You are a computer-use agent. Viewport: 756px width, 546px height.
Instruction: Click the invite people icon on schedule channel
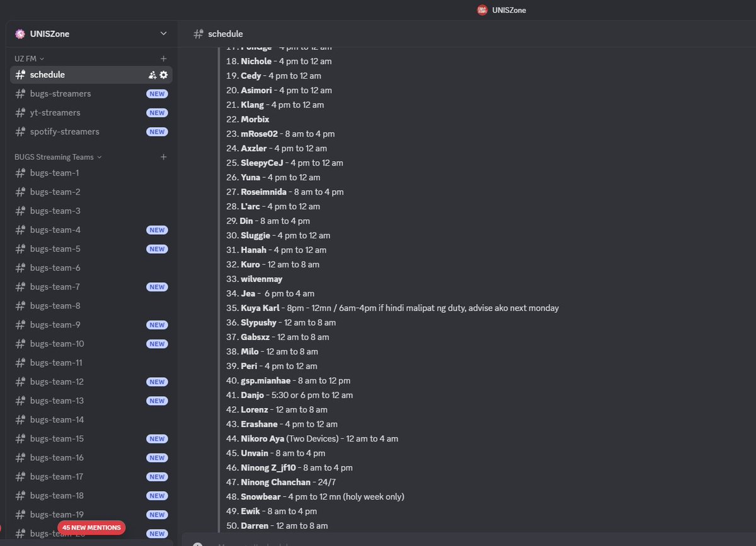(152, 74)
